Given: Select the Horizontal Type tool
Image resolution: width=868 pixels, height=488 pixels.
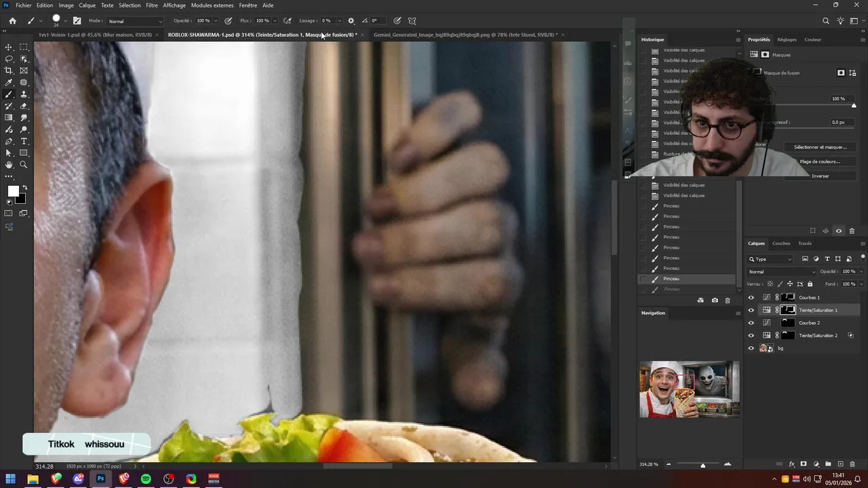Looking at the screenshot, I should point(24,141).
